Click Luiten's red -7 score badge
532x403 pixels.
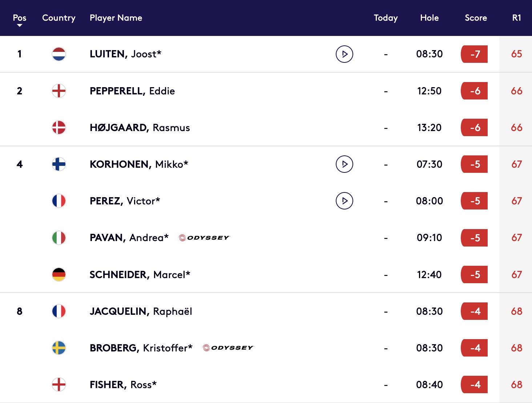pyautogui.click(x=474, y=54)
